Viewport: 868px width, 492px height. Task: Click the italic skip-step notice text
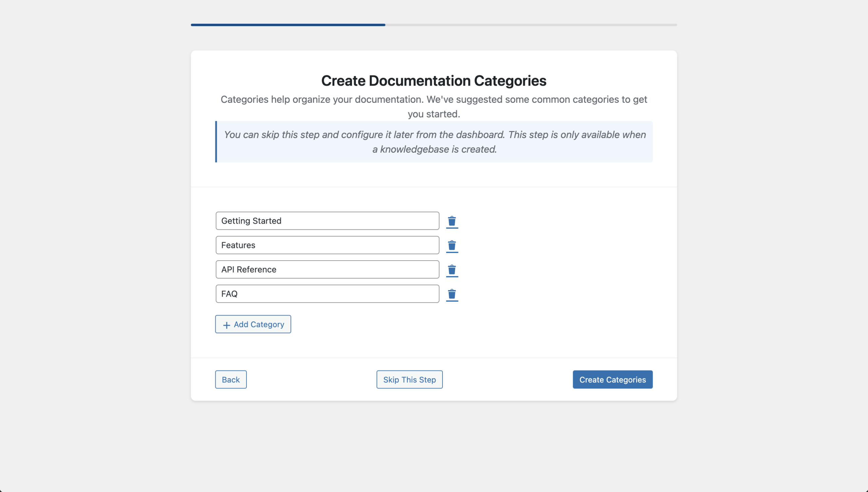(435, 142)
